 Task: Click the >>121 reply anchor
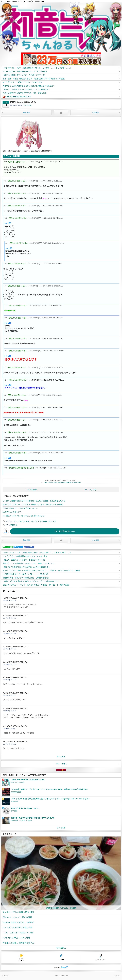click(8, 385)
